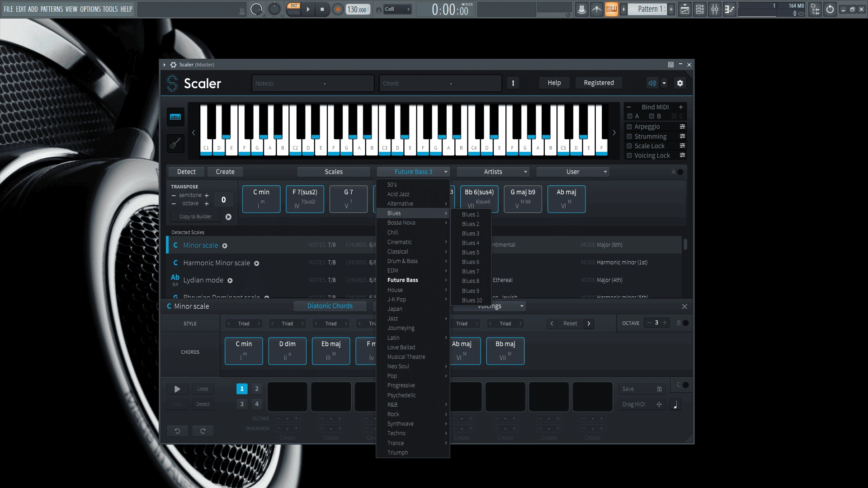The image size is (868, 488).
Task: Click Copy to Builder button
Action: [195, 217]
